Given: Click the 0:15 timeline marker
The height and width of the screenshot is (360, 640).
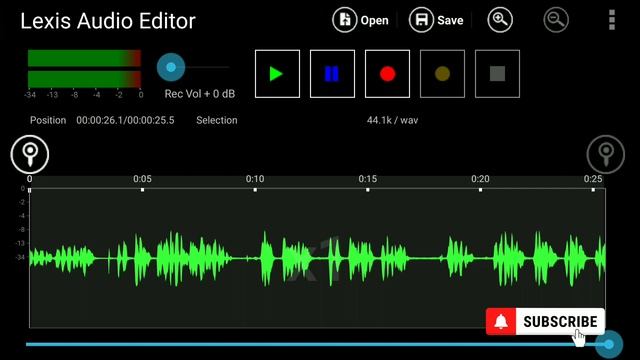Looking at the screenshot, I should point(368,179).
